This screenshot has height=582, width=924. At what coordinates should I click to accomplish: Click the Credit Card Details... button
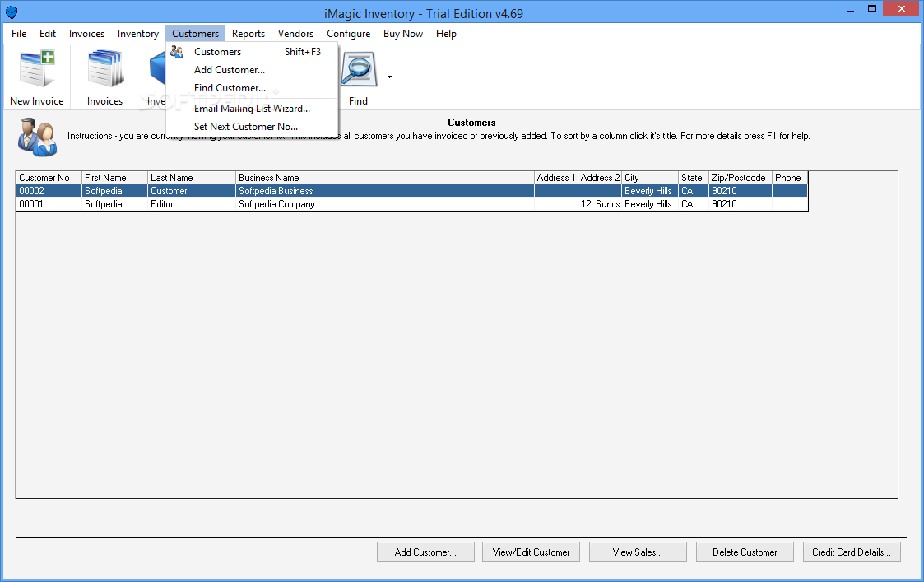(x=852, y=552)
